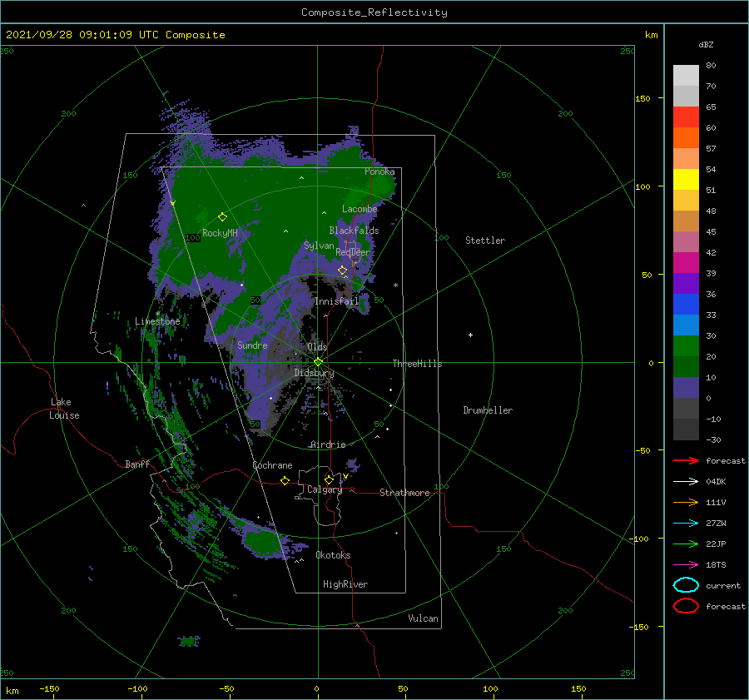Screen dimensions: 749x700
Task: Click the Lacombe city label
Action: (360, 209)
